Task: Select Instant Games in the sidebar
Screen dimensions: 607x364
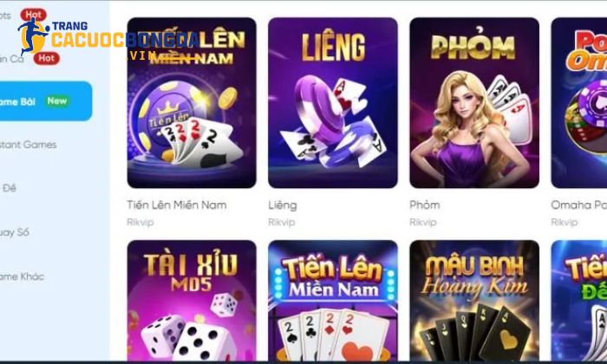Action: pyautogui.click(x=29, y=145)
